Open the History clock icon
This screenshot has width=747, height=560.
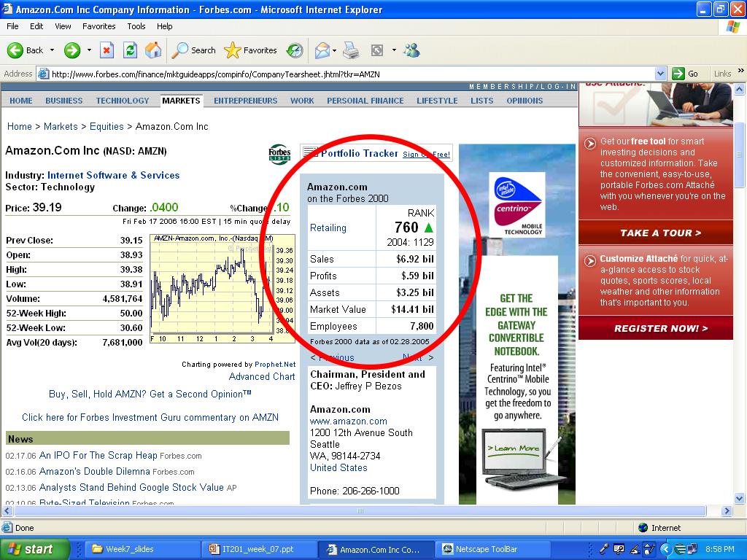[x=295, y=50]
